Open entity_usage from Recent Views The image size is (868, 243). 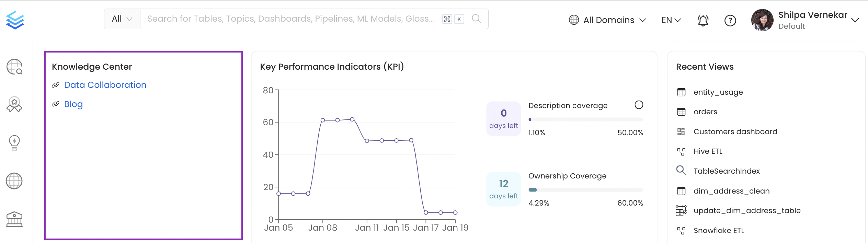718,92
